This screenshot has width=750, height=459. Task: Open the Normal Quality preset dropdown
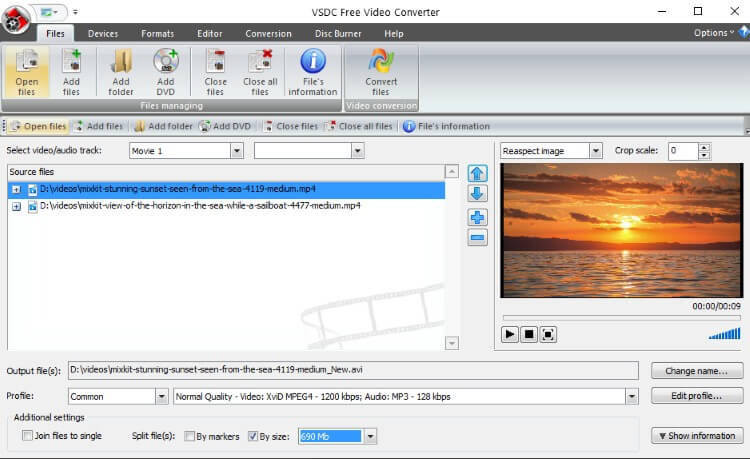[x=632, y=396]
